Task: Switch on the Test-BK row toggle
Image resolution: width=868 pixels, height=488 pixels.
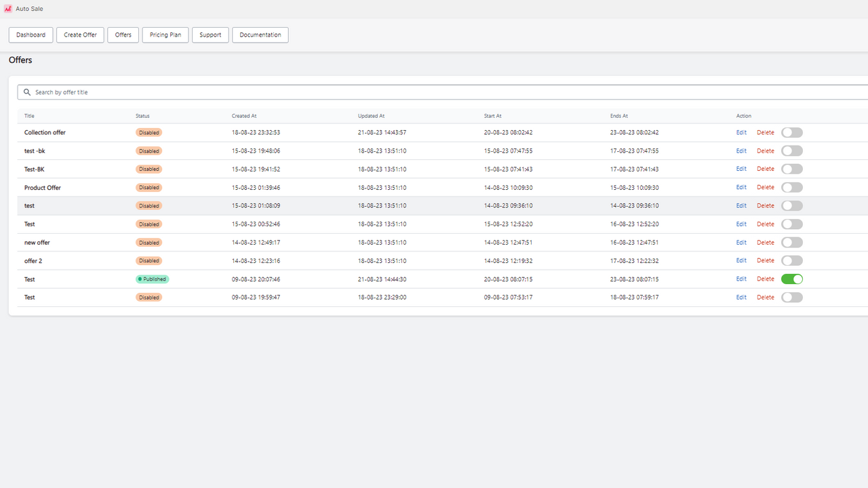Action: coord(791,169)
